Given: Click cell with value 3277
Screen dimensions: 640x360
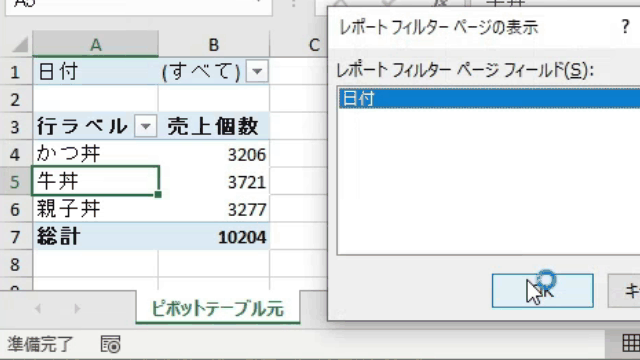Looking at the screenshot, I should [214, 209].
